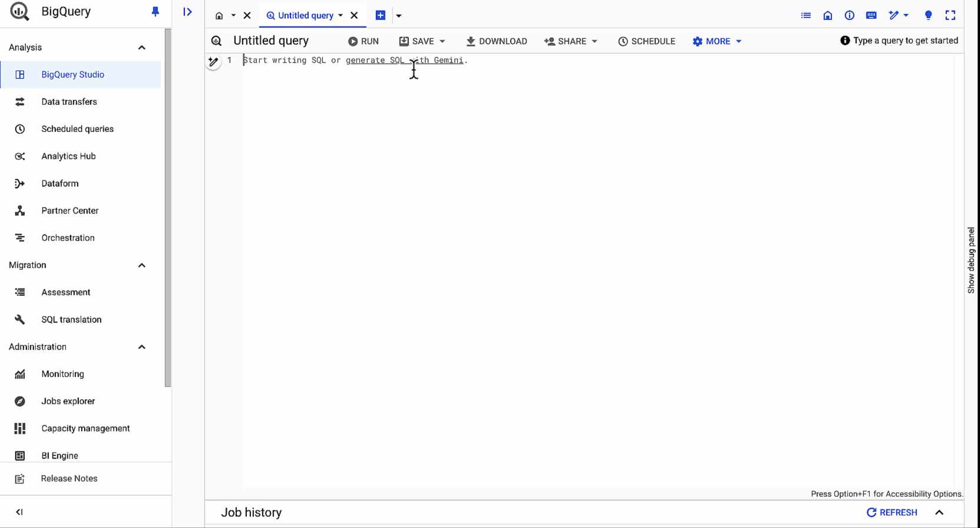
Task: Open the new tab options dropdown
Action: coord(399,16)
